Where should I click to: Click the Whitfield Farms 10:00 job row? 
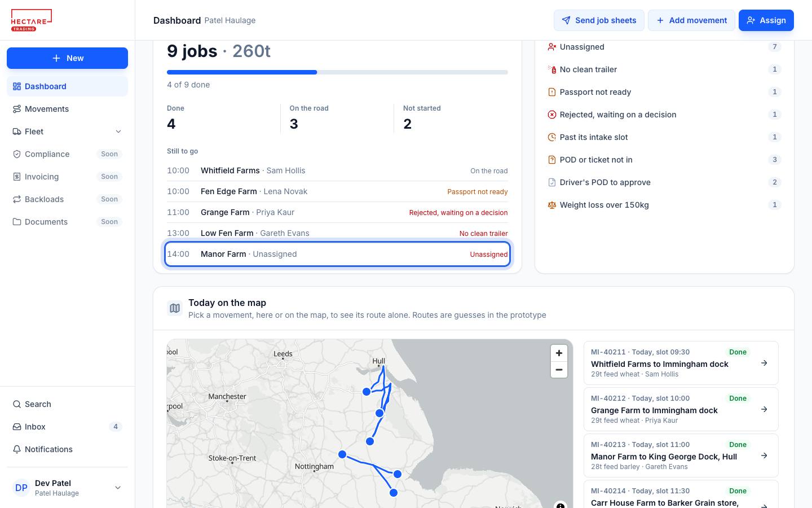[x=337, y=170]
